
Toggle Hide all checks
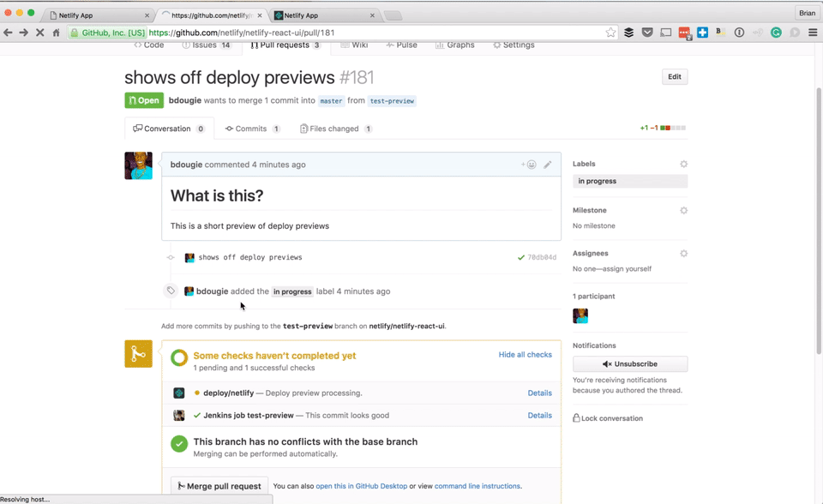pyautogui.click(x=526, y=354)
